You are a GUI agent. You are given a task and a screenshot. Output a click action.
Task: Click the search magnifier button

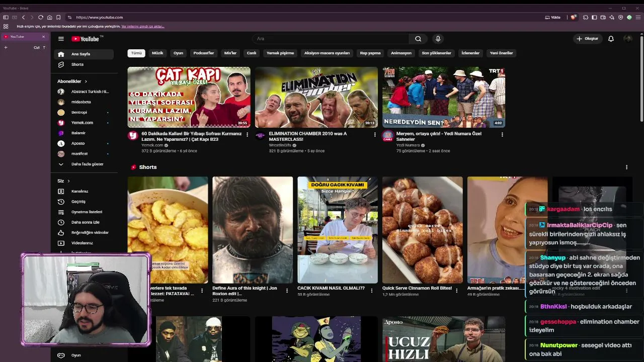point(418,39)
